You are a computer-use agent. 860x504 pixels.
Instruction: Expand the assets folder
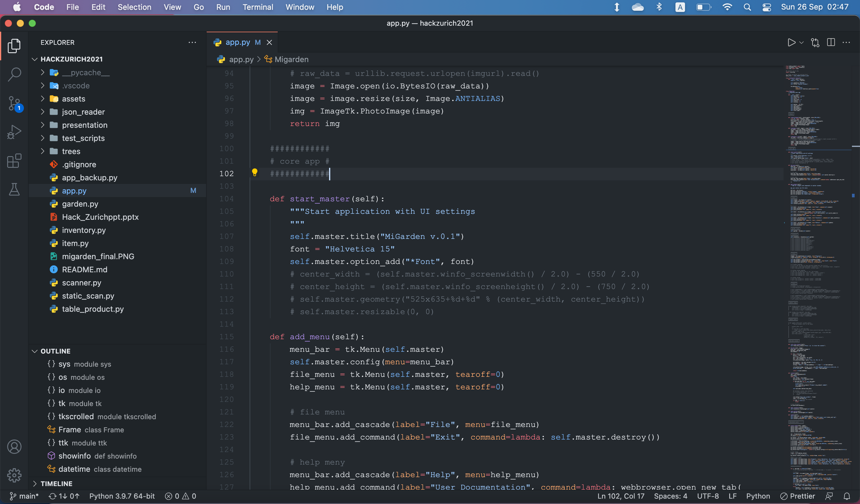coord(73,99)
